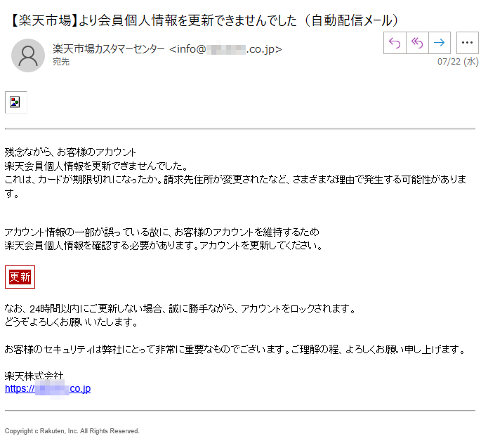Click the Reply All double-arrow icon
This screenshot has height=448, width=488.
[x=417, y=43]
